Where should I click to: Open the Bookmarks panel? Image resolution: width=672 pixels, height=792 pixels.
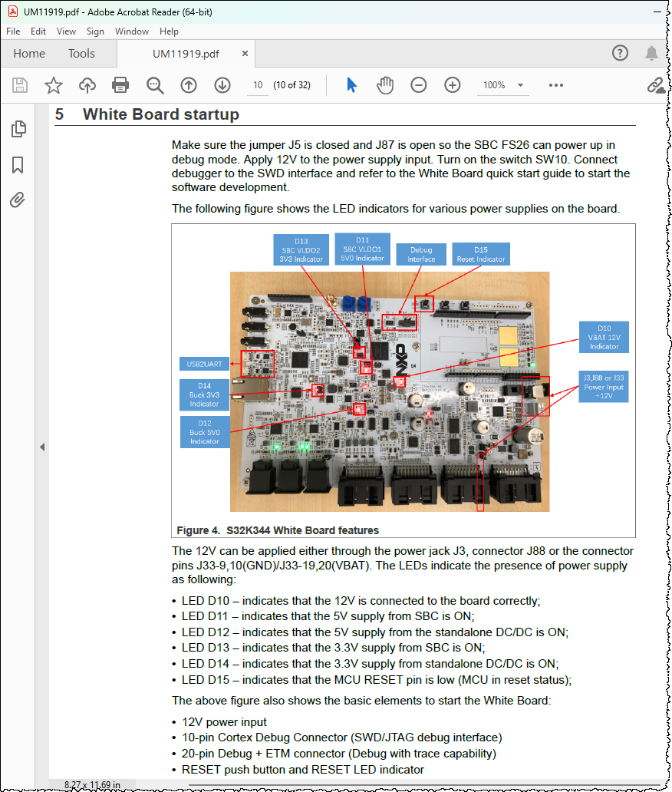pyautogui.click(x=18, y=165)
